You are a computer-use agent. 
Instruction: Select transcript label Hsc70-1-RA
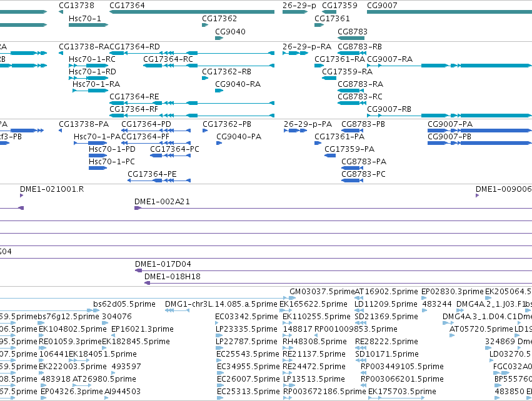pyautogui.click(x=96, y=84)
